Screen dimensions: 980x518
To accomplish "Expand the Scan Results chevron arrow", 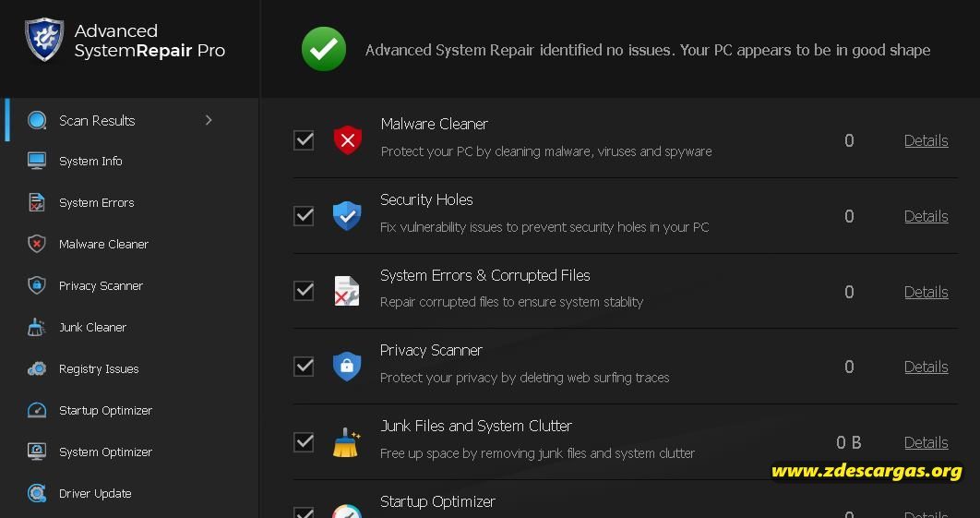I will (209, 120).
